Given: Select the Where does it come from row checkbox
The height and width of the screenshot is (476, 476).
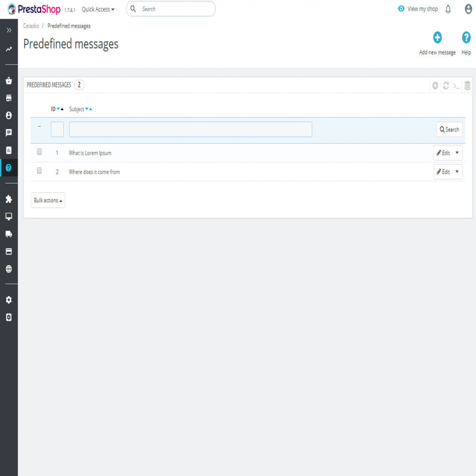Looking at the screenshot, I should [40, 170].
